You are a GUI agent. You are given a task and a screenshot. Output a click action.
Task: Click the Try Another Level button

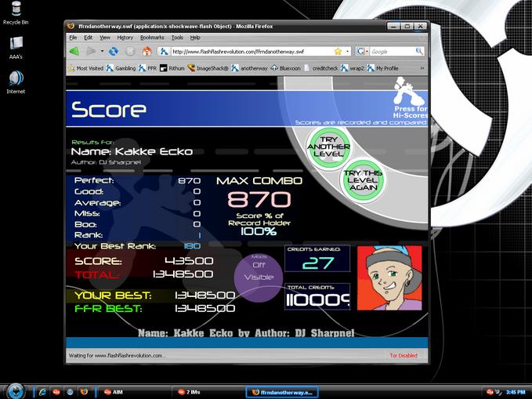328,147
